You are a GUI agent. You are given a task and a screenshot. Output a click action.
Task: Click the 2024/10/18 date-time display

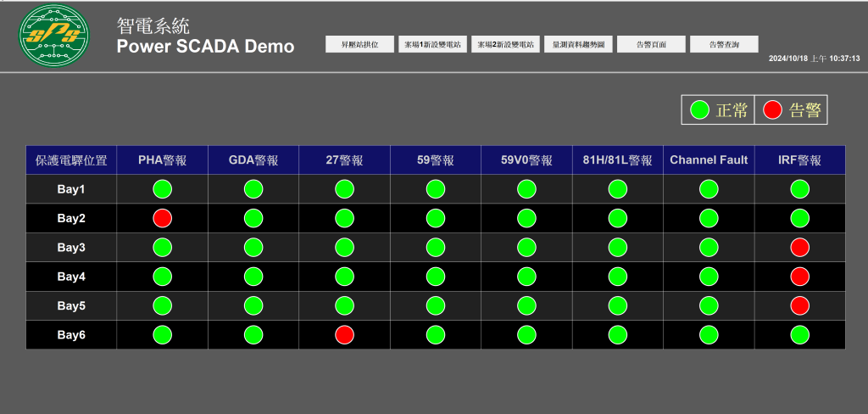[814, 59]
